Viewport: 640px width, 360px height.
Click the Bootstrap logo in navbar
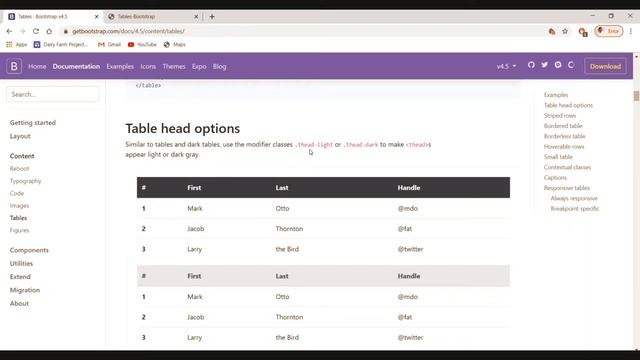[14, 66]
